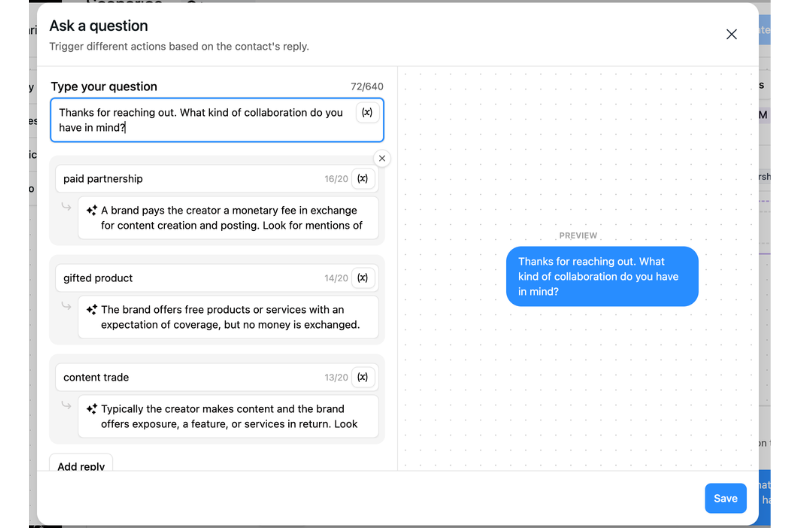The height and width of the screenshot is (528, 800).
Task: Insert variable into gifted product reply
Action: coord(362,278)
